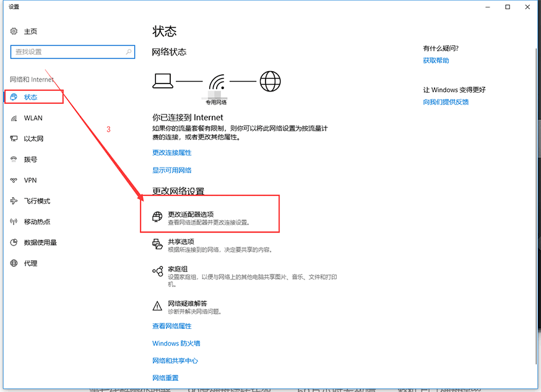Screen dimensions: 541x392
Task: Click the 获取帮助 get help link
Action: 436,61
